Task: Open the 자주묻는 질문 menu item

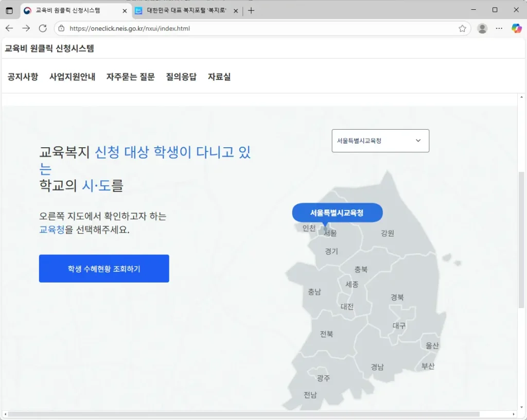Action: tap(130, 76)
